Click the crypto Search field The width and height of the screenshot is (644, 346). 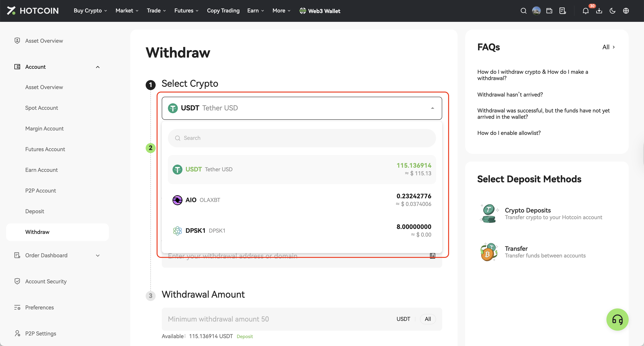pyautogui.click(x=301, y=138)
